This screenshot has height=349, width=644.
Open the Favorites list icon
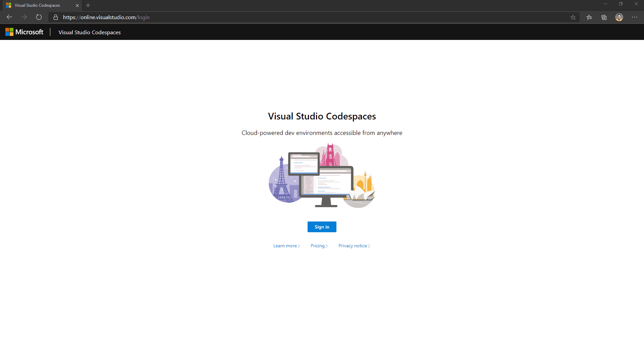[589, 17]
